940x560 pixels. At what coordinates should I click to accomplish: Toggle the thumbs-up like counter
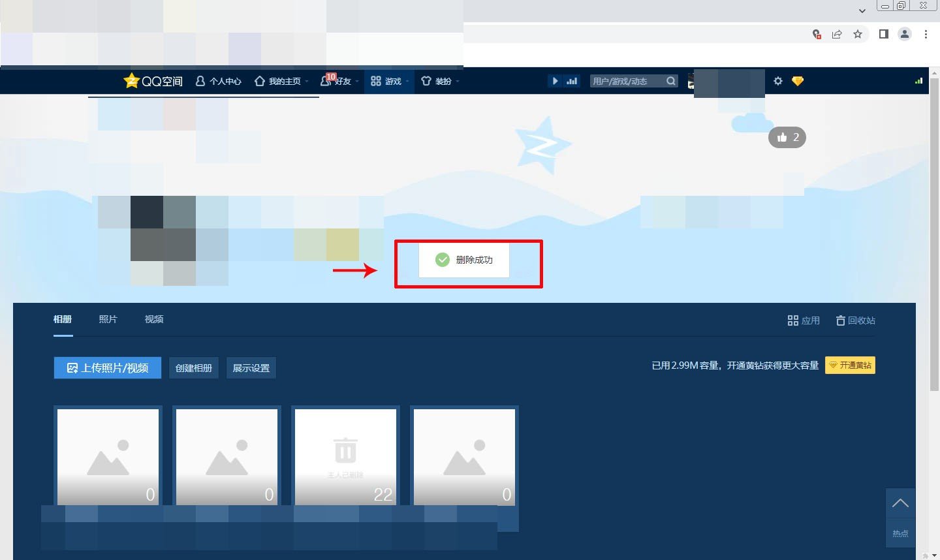(787, 137)
